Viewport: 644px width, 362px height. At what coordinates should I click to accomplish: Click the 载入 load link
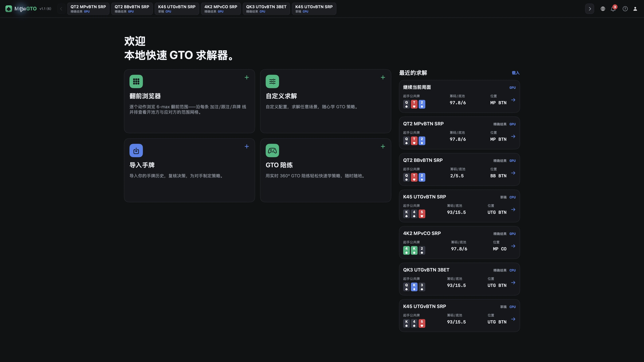[516, 73]
